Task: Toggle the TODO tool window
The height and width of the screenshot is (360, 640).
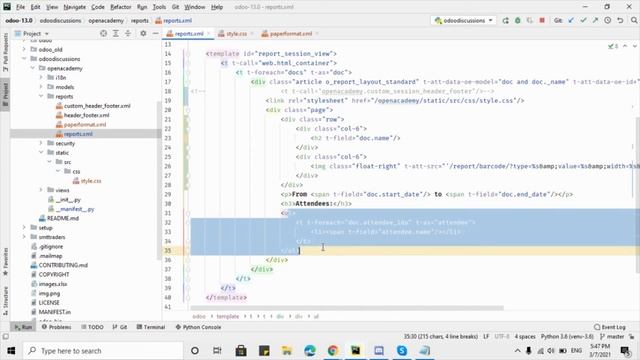Action: pos(92,327)
